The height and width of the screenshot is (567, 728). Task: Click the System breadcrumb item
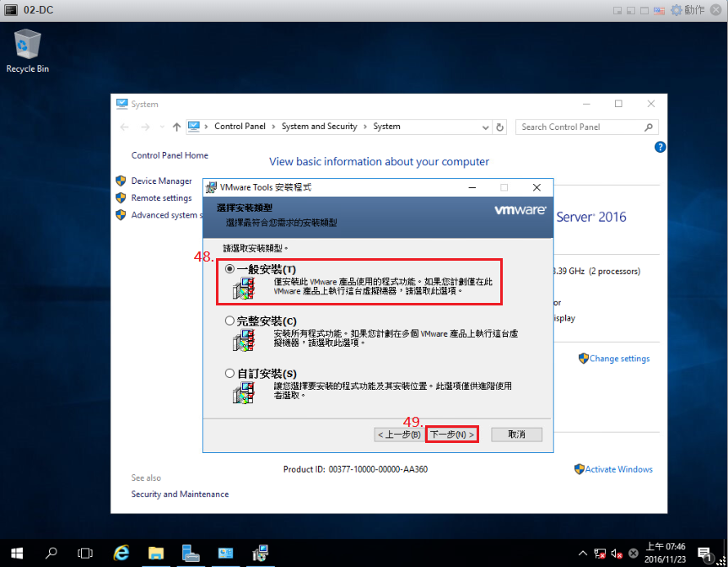pyautogui.click(x=386, y=127)
